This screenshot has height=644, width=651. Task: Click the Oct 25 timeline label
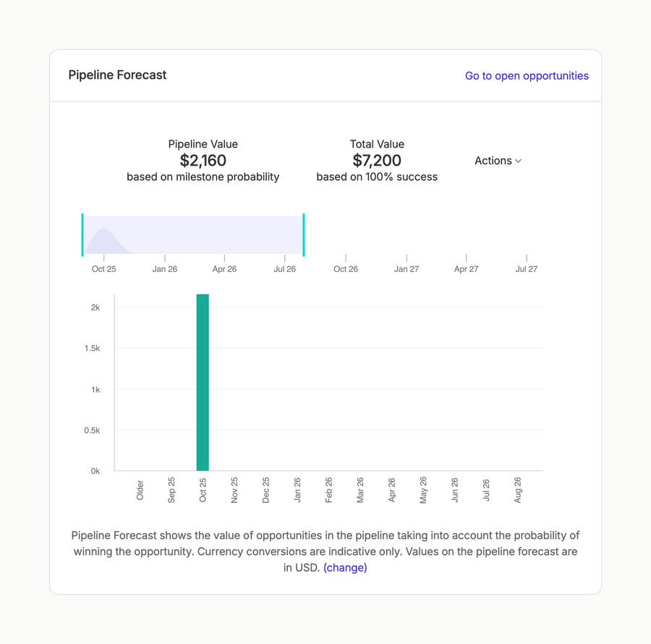pos(103,268)
